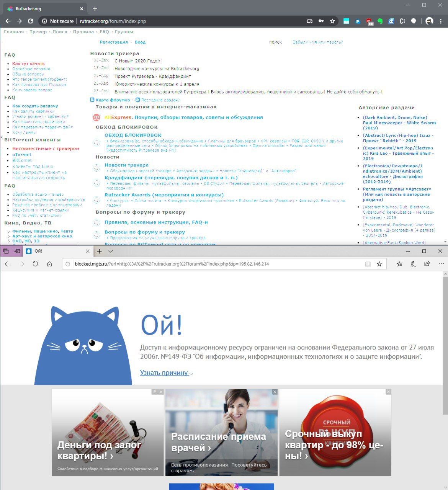
Task: Close the 'Ой!' tab in Edge
Action: pyautogui.click(x=88, y=251)
